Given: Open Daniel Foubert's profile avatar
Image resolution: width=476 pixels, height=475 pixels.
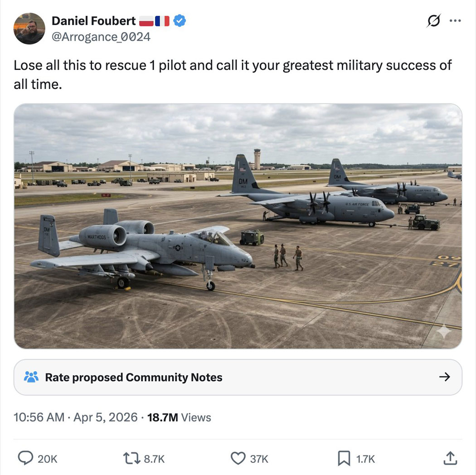Looking at the screenshot, I should point(29,28).
